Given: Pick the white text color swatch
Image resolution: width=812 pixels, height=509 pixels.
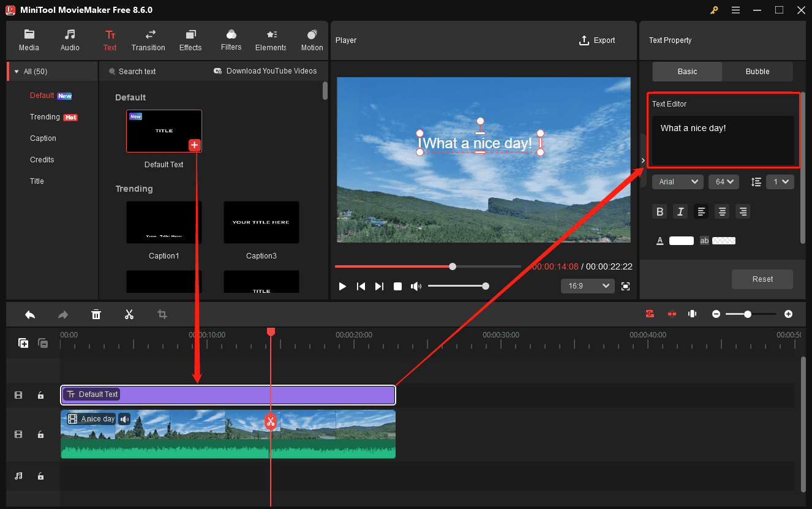Looking at the screenshot, I should coord(682,240).
